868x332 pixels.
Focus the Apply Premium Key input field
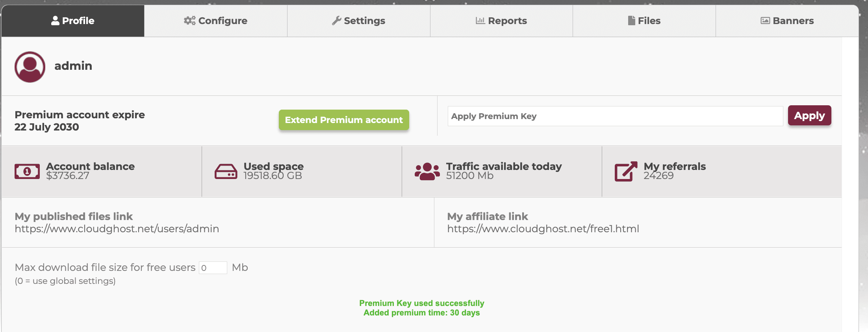pyautogui.click(x=615, y=116)
